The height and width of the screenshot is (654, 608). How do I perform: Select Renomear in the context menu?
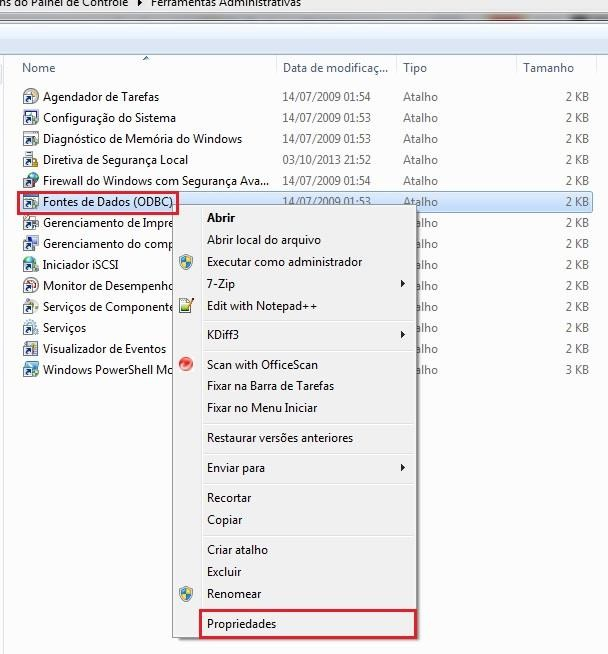[x=234, y=594]
